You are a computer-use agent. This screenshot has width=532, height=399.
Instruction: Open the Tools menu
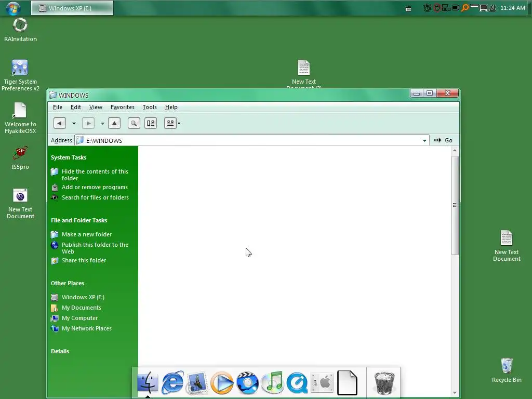(150, 107)
